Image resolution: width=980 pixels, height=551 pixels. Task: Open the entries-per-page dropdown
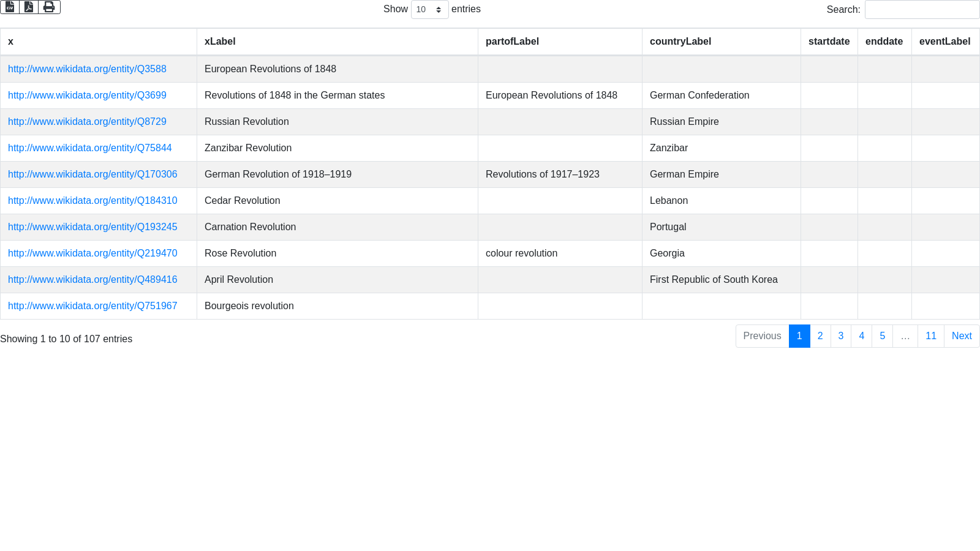[429, 9]
